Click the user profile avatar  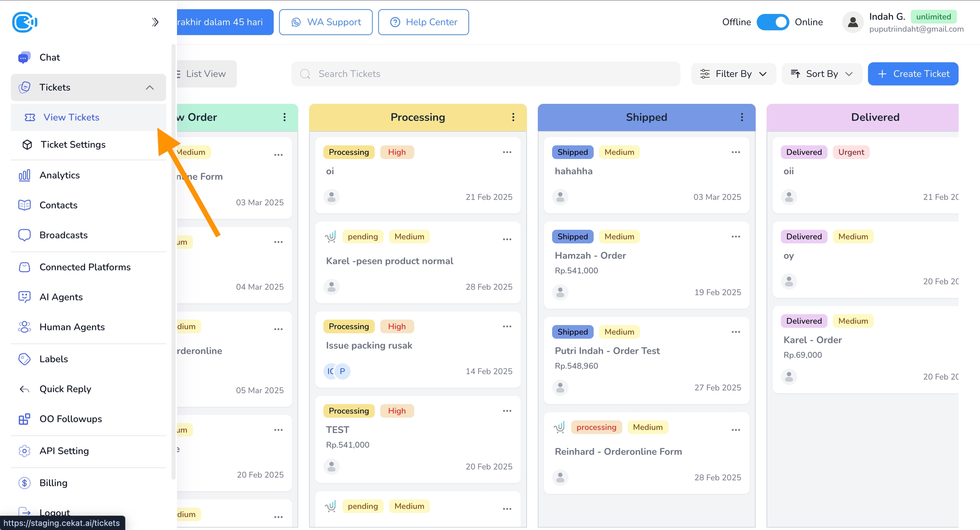tap(852, 22)
